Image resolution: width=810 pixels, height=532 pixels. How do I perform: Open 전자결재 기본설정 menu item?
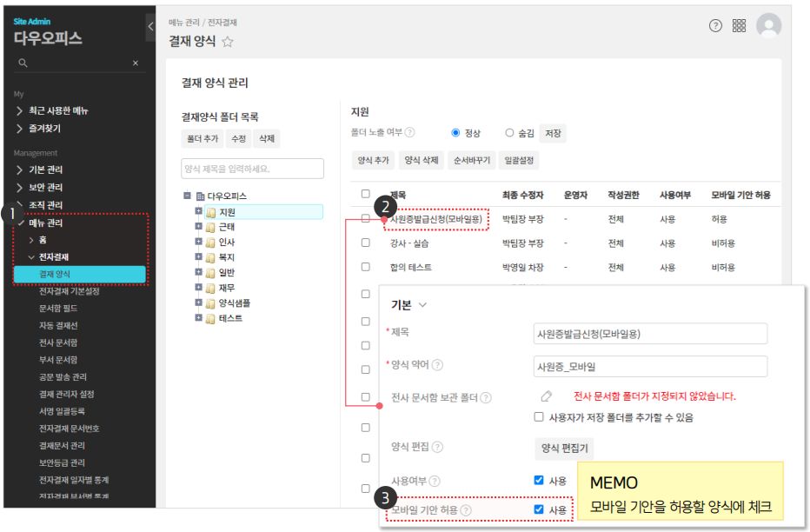point(70,291)
